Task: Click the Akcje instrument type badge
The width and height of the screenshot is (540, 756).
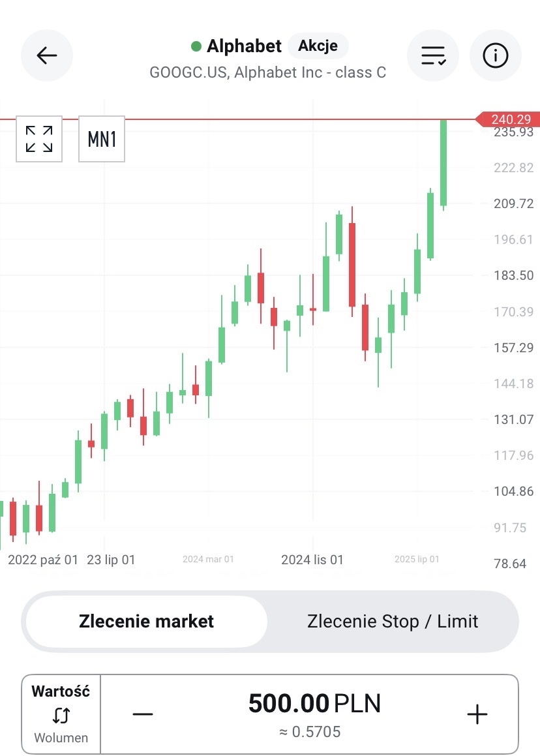Action: point(318,46)
